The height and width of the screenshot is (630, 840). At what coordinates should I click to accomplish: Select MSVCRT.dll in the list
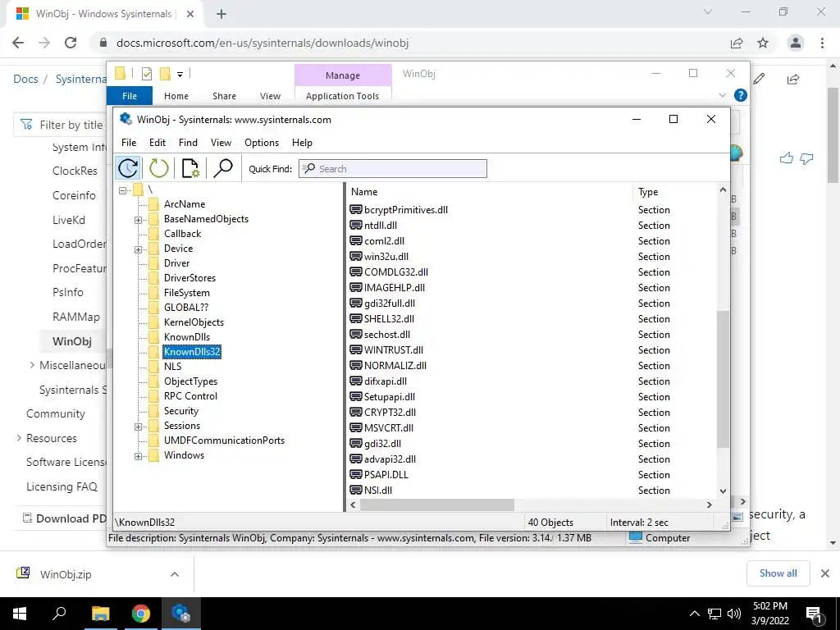388,427
